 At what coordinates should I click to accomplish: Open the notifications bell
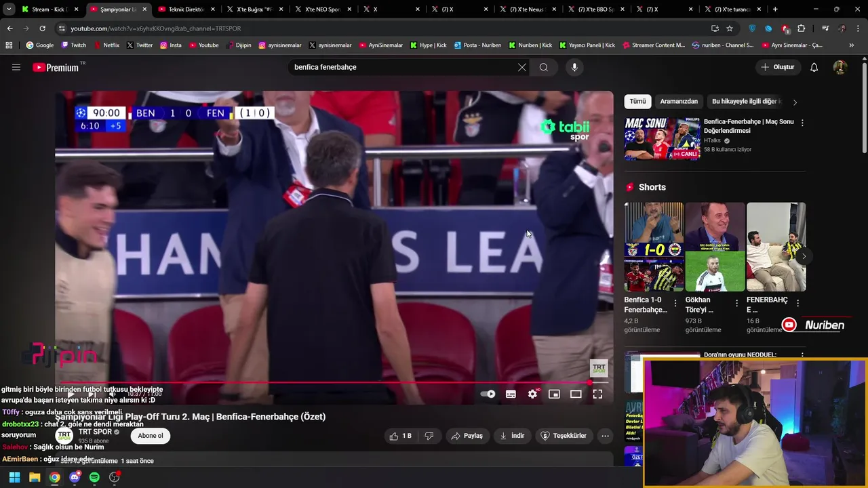(x=814, y=67)
